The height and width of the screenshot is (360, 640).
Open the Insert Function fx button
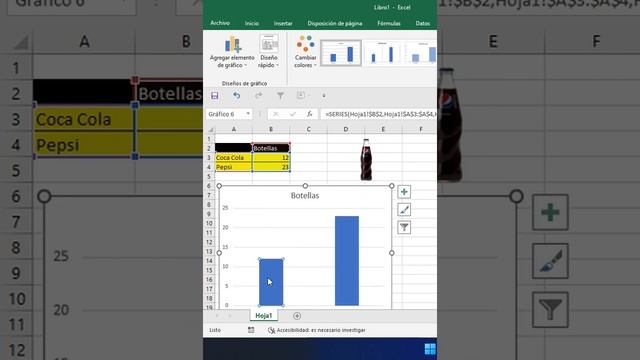tap(309, 114)
